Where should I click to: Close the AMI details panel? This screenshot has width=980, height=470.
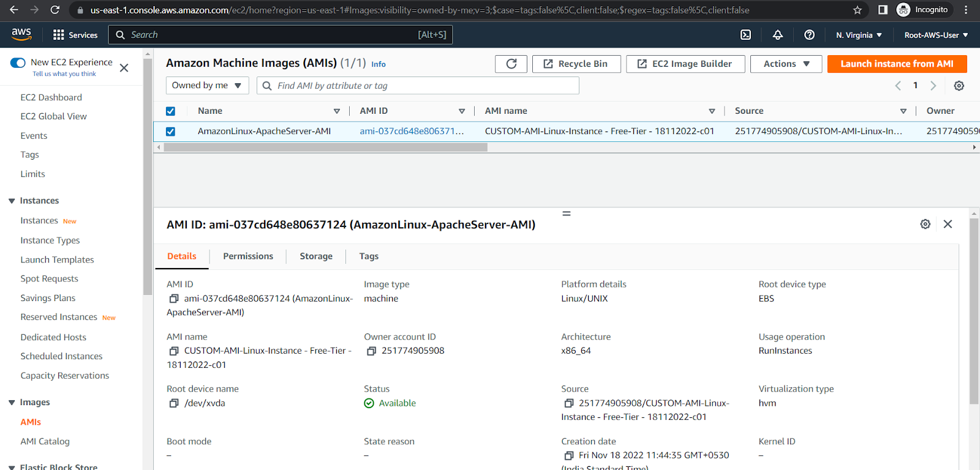[948, 224]
